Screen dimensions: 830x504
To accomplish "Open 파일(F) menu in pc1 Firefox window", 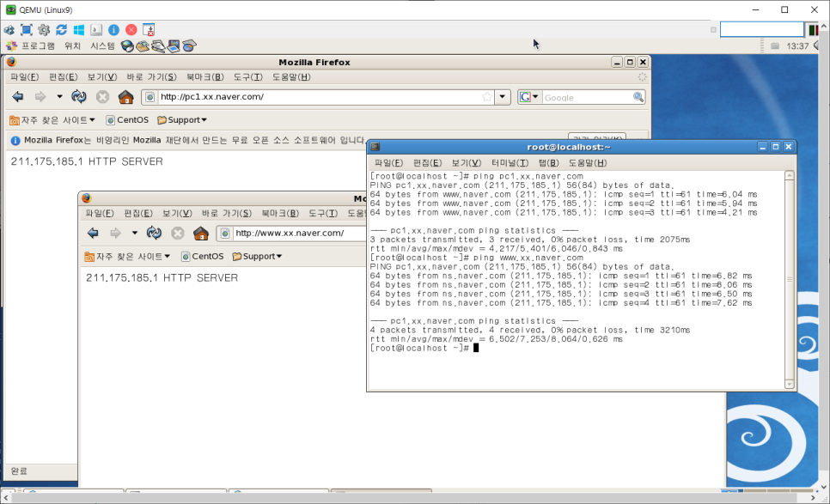I will coord(24,77).
